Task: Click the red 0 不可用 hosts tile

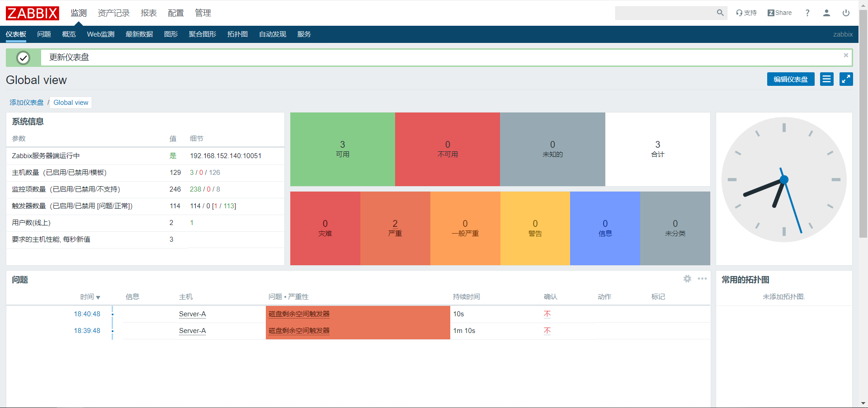Action: (448, 149)
